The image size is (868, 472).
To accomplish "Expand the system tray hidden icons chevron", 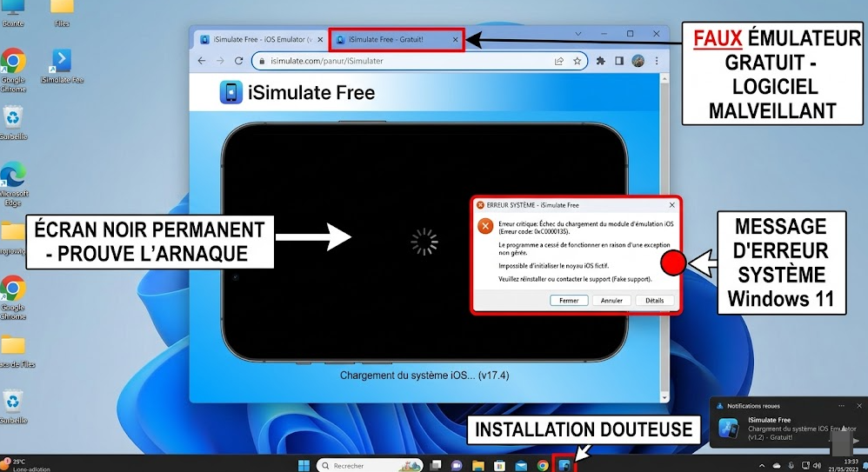I will [x=762, y=466].
